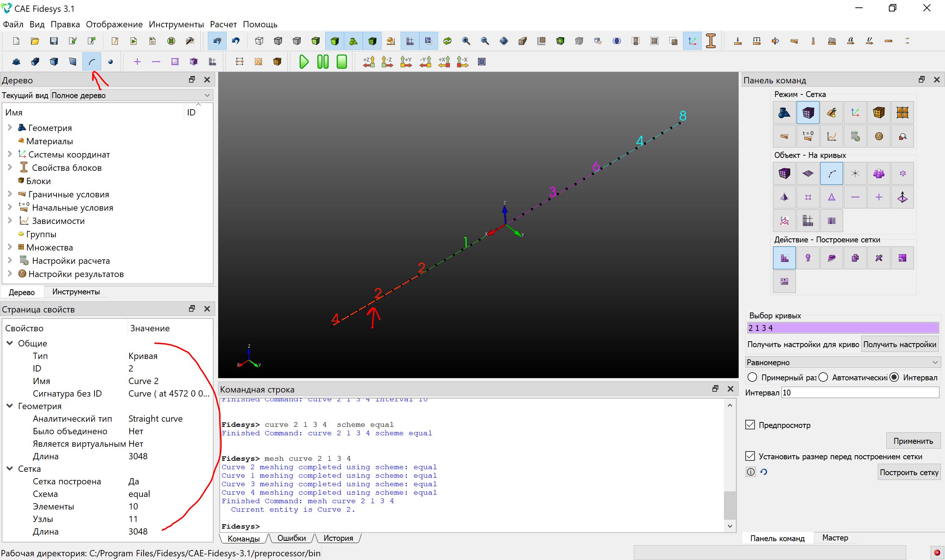Screen dimensions: 945x560
Task: Open calculation settings calculator mode icon
Action: (855, 136)
